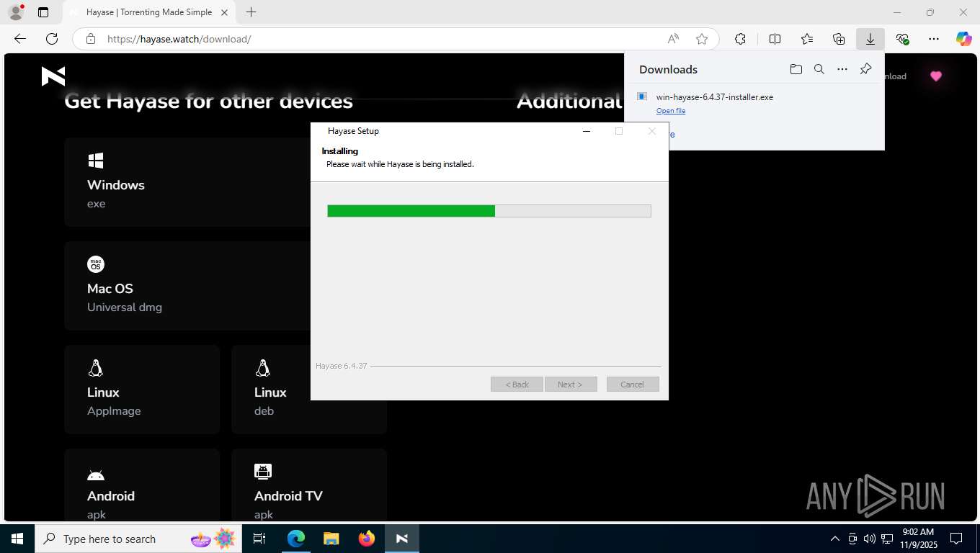
Task: Click Hayase installer taskbar icon
Action: pyautogui.click(x=402, y=539)
